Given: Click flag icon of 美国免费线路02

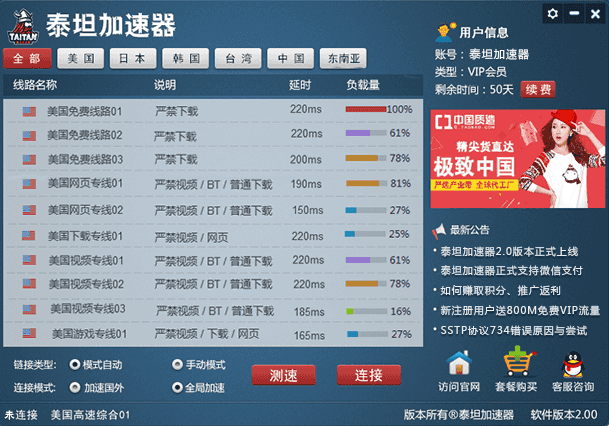Looking at the screenshot, I should (29, 136).
